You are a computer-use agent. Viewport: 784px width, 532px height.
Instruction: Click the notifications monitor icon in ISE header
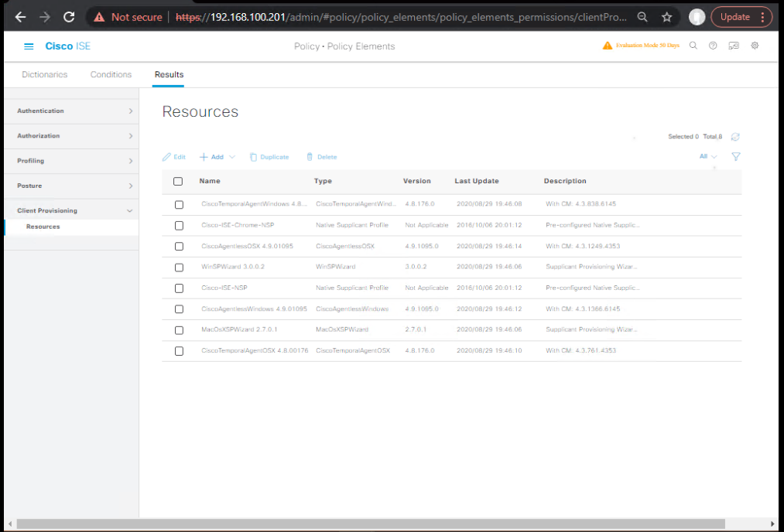point(734,46)
